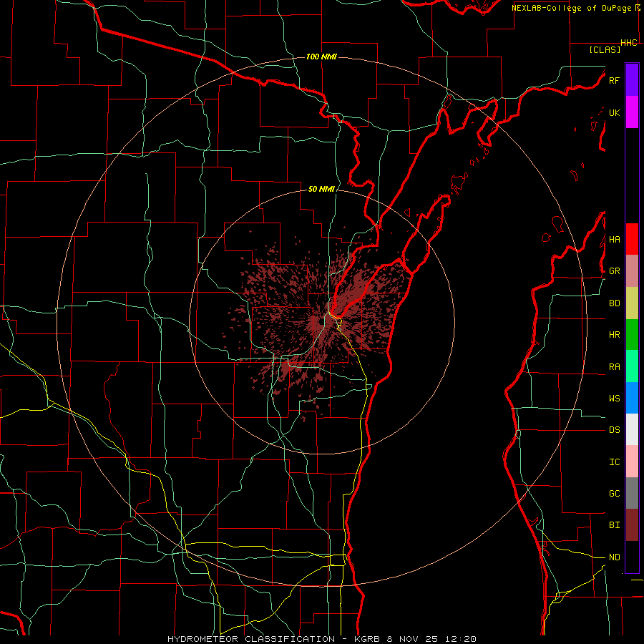Click the HR green legend swatch
The height and width of the screenshot is (644, 644).
coord(632,335)
